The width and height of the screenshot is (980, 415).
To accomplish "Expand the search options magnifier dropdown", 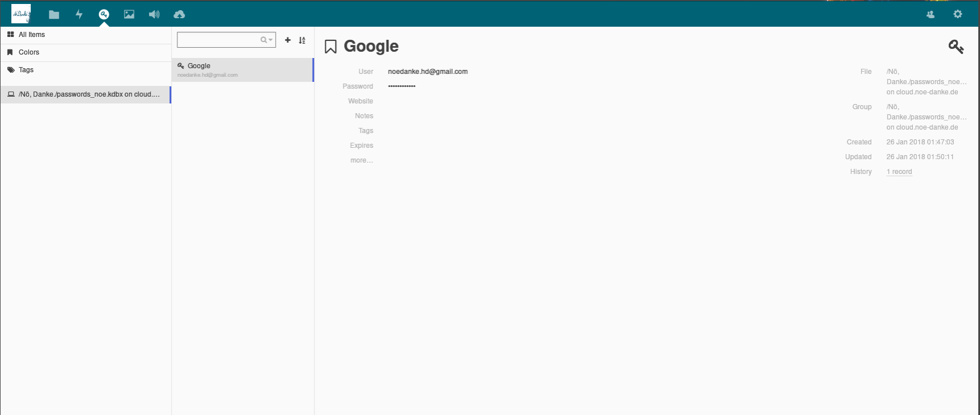I will (266, 40).
